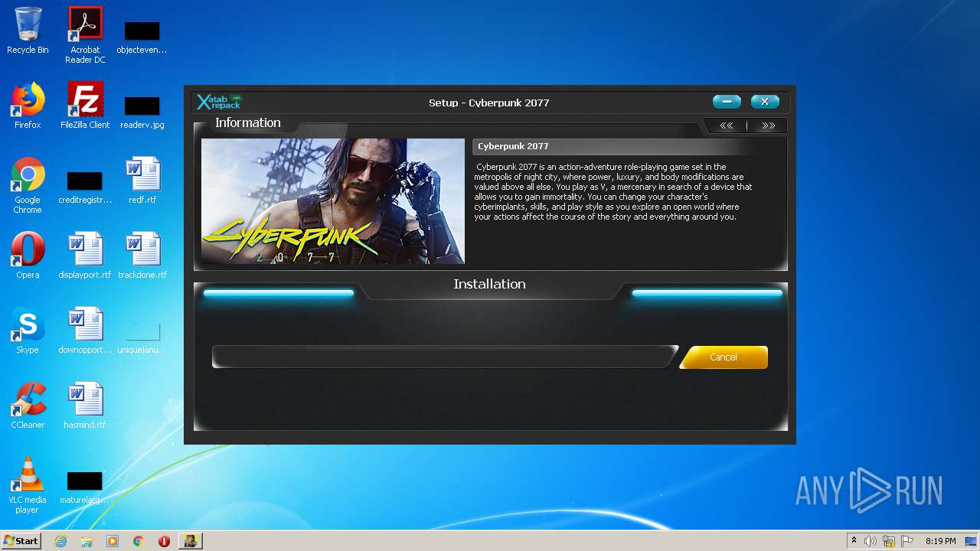Open media player taskbar icon
Image resolution: width=980 pixels, height=551 pixels.
pyautogui.click(x=113, y=541)
